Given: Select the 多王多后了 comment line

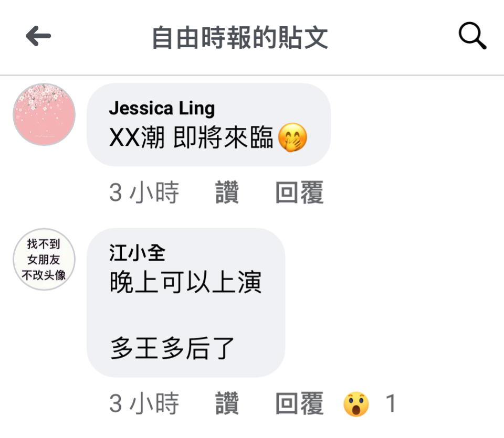Looking at the screenshot, I should [x=172, y=348].
